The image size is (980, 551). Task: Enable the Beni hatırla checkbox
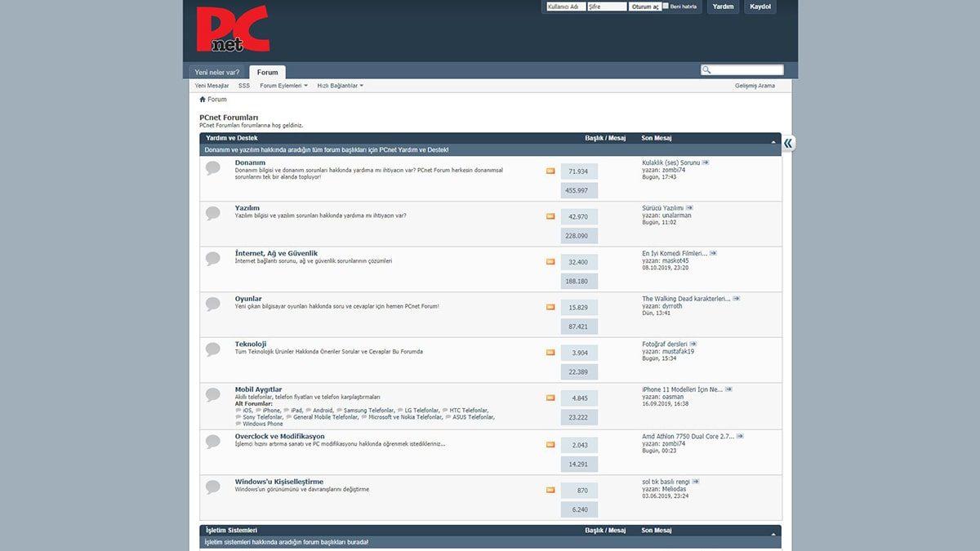[x=667, y=6]
